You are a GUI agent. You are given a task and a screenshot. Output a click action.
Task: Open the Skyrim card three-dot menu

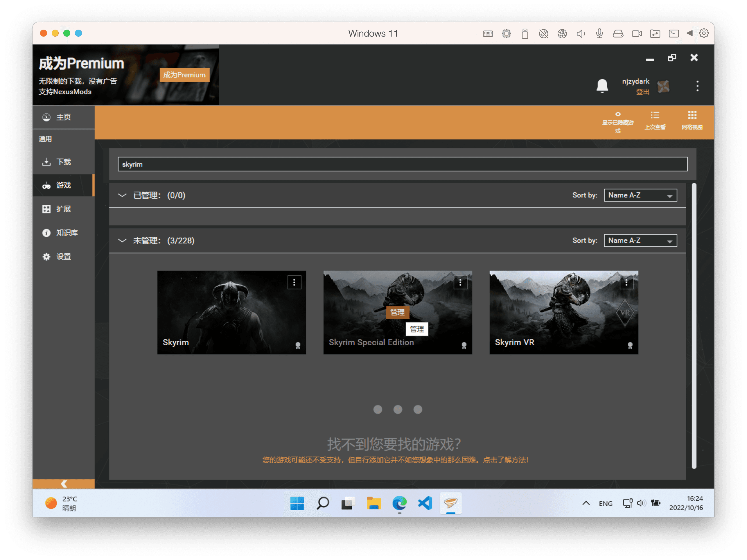tap(294, 282)
